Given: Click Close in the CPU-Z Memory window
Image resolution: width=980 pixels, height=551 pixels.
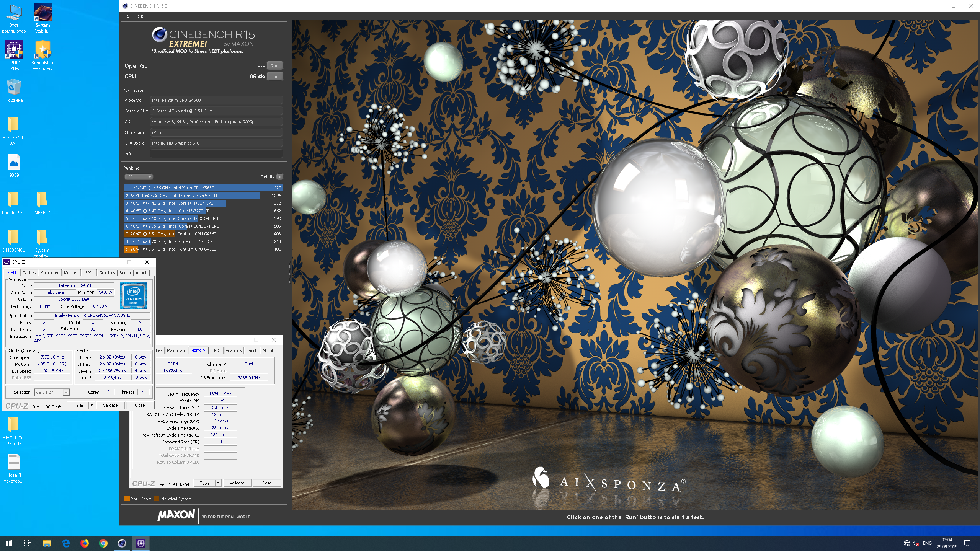Looking at the screenshot, I should (266, 483).
